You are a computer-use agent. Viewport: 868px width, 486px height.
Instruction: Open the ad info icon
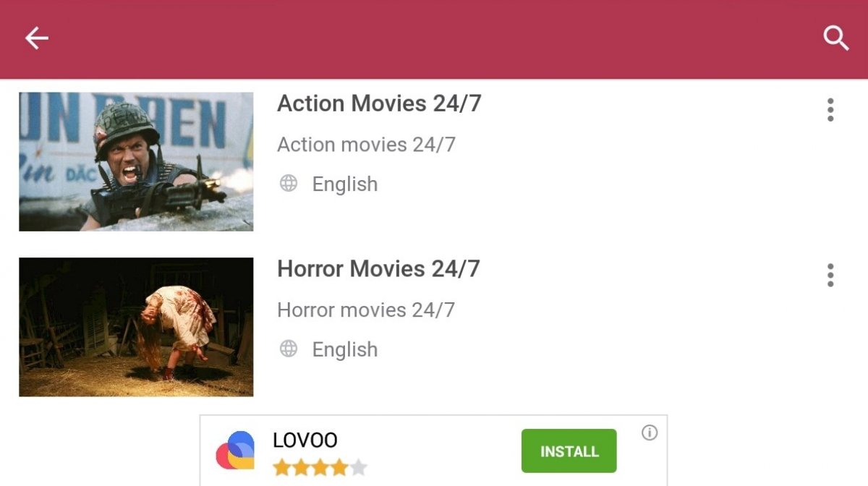[650, 432]
